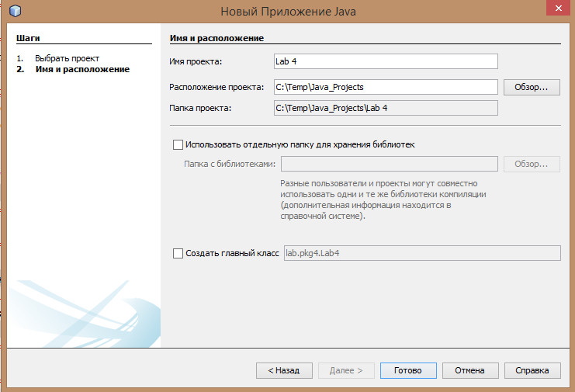
Task: Click the 'Имя проекта:' label
Action: tap(196, 61)
